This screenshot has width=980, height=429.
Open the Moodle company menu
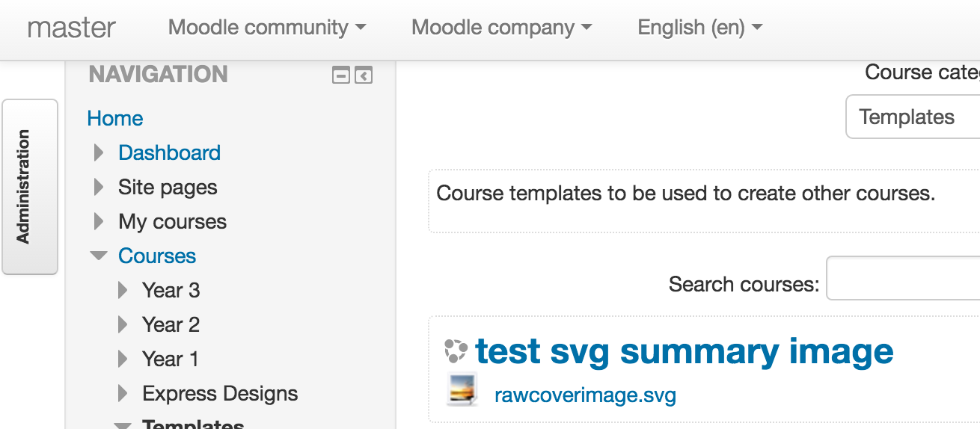point(501,28)
